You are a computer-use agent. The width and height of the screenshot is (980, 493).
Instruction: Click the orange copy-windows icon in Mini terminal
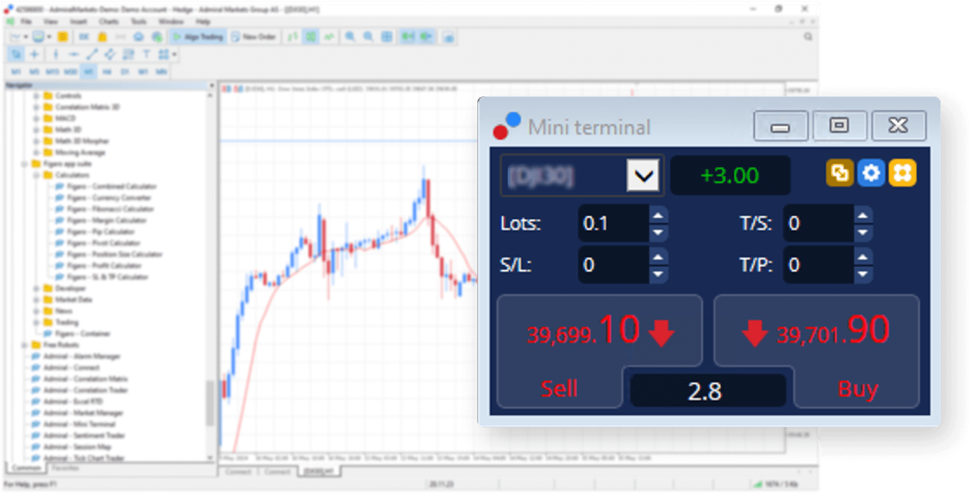pos(839,173)
